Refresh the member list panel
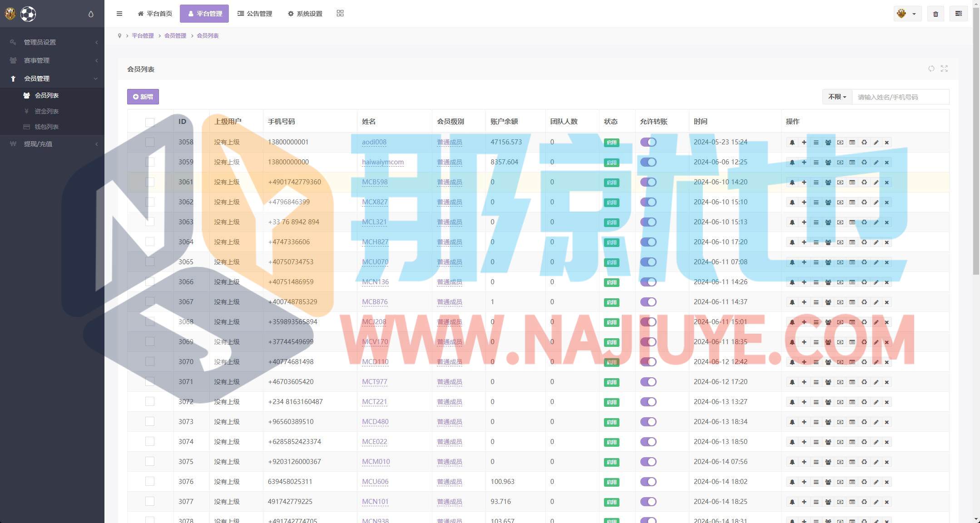 tap(931, 69)
